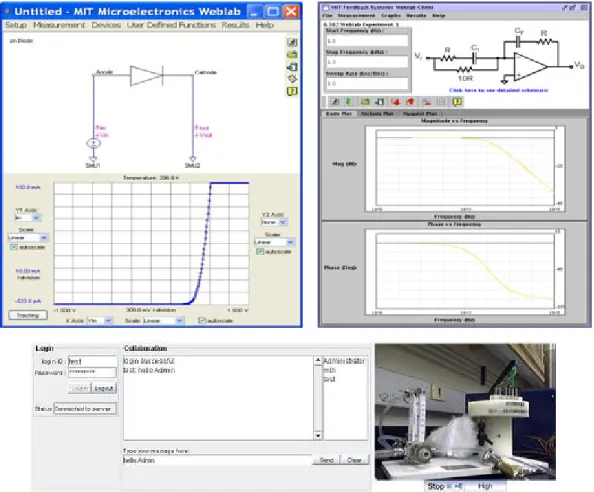Open Results menu in Feedback Systems Weblab
Screen dimensions: 594x492
[416, 16]
